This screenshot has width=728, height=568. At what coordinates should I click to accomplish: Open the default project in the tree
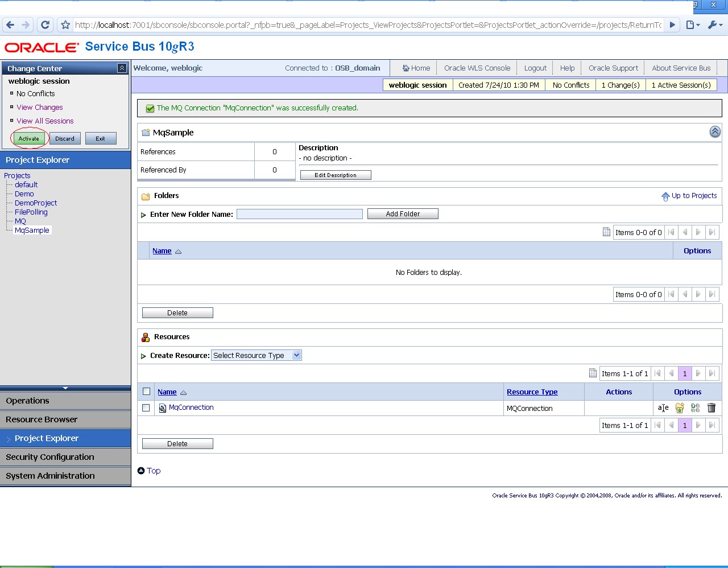[x=26, y=185]
